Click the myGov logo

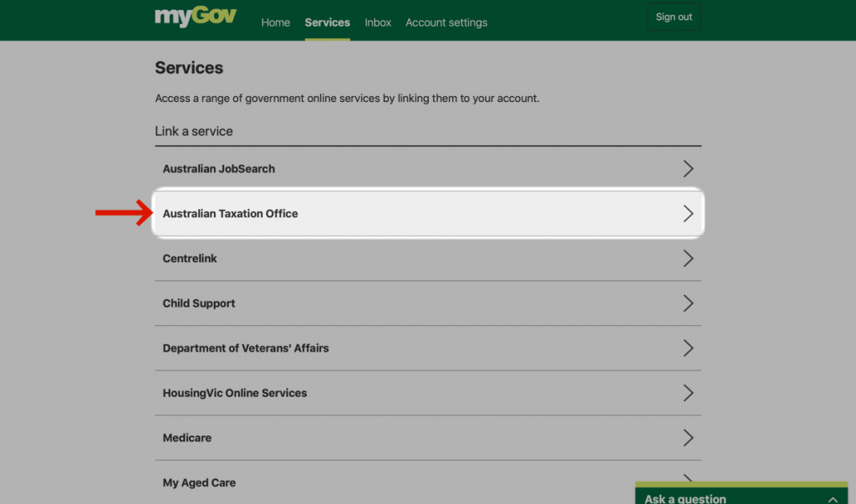pos(196,18)
